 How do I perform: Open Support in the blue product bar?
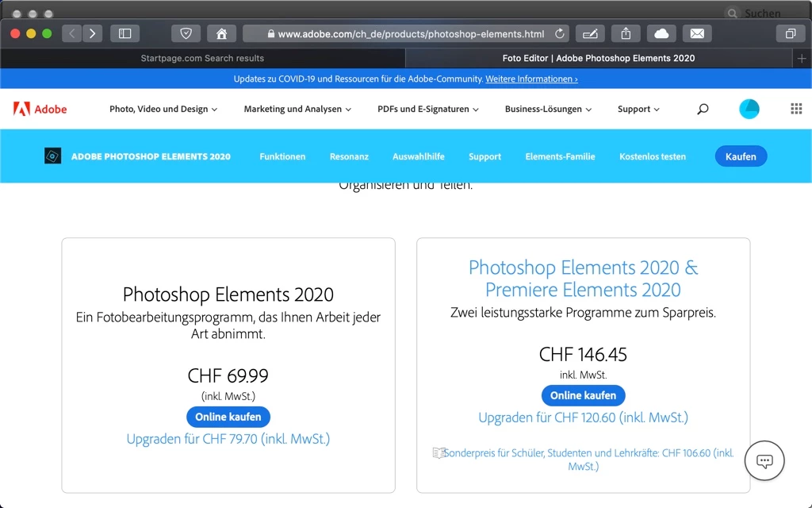tap(485, 156)
